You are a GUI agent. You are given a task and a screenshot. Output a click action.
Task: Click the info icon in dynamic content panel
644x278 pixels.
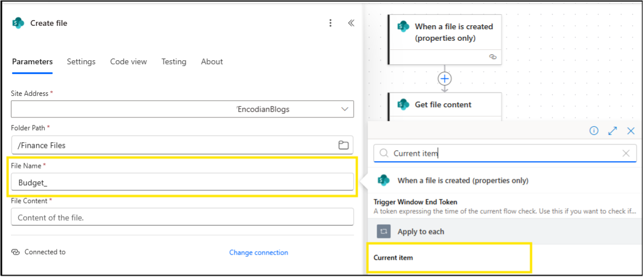(594, 131)
